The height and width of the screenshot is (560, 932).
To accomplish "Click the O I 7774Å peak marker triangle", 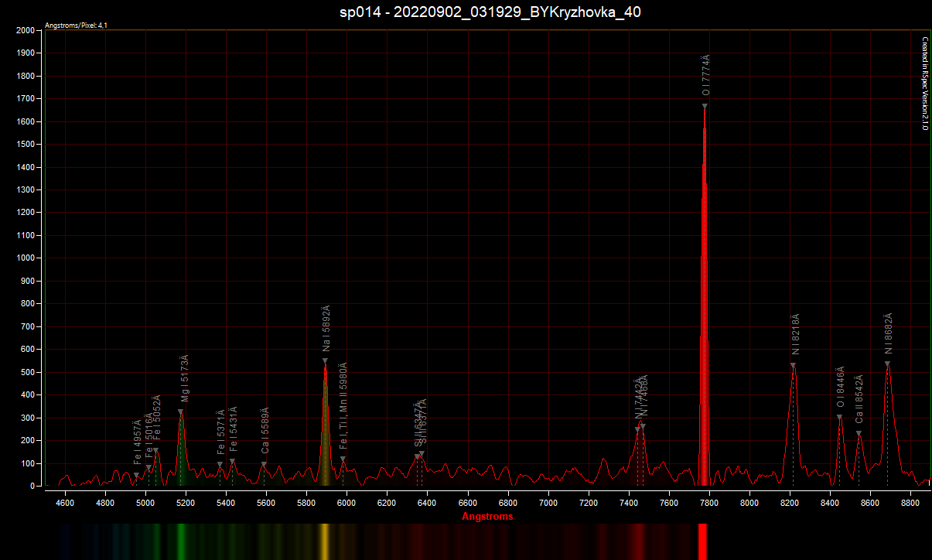I will coord(705,106).
